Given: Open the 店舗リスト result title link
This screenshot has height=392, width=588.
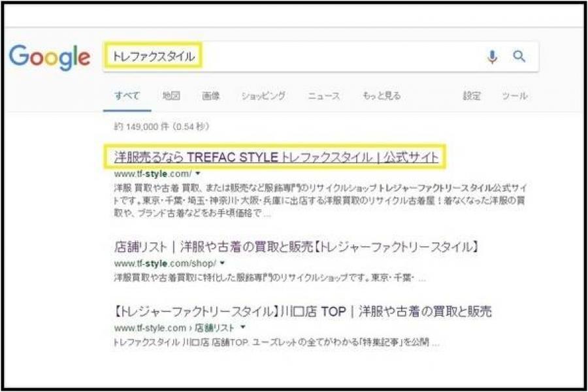Looking at the screenshot, I should 296,247.
